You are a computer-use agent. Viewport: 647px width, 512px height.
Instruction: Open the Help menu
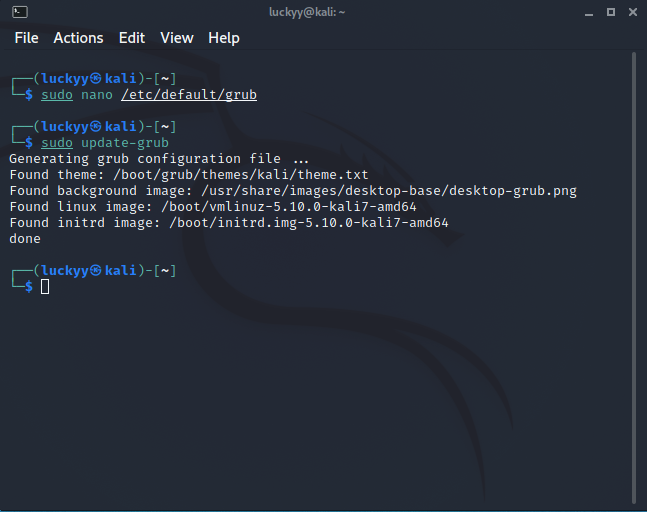point(224,38)
